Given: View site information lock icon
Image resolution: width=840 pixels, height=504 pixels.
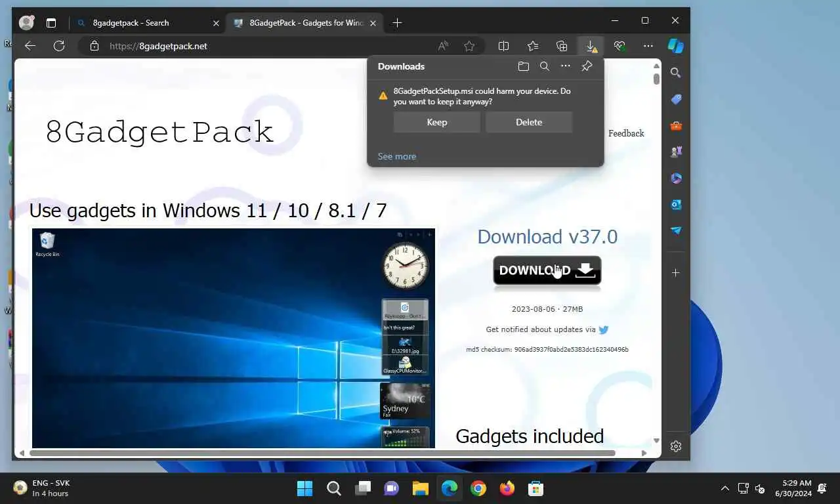Looking at the screenshot, I should 94,46.
